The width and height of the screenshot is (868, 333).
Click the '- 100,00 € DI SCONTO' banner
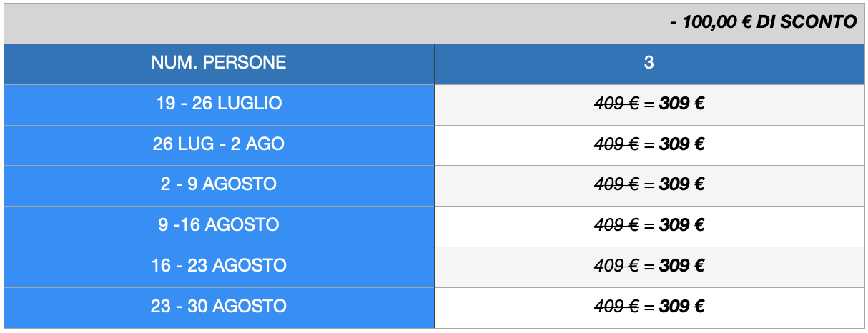[x=763, y=23]
